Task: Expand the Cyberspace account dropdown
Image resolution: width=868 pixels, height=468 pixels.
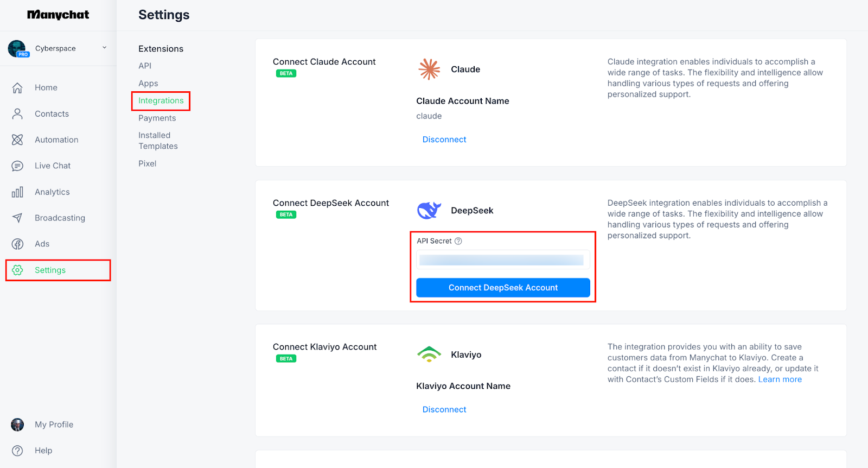Action: coord(104,48)
